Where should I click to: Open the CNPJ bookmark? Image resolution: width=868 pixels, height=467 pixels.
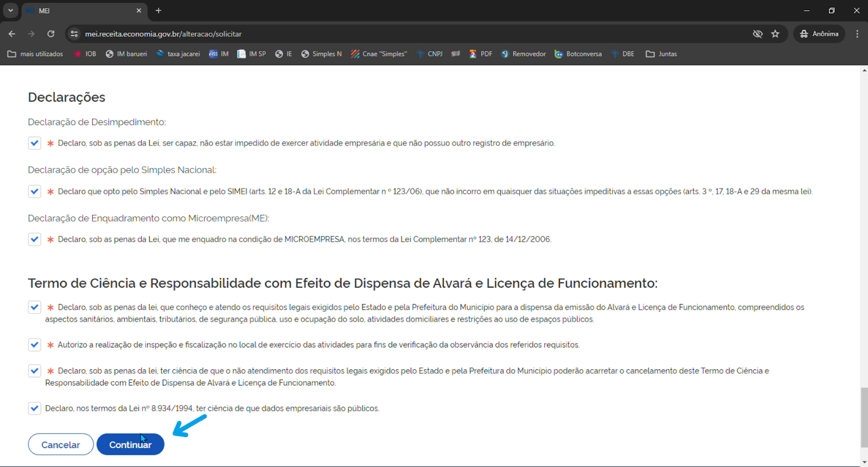point(430,54)
